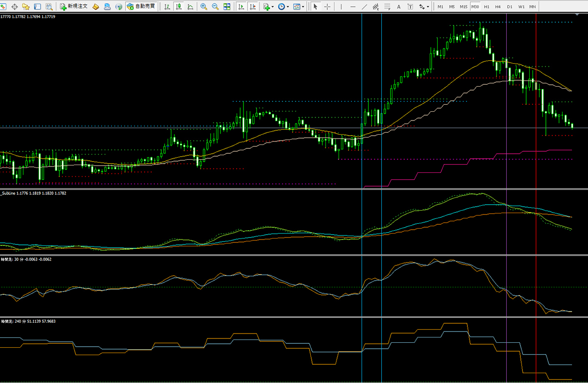Switch the chart to W1 timeframe
This screenshot has width=588, height=383.
click(521, 7)
